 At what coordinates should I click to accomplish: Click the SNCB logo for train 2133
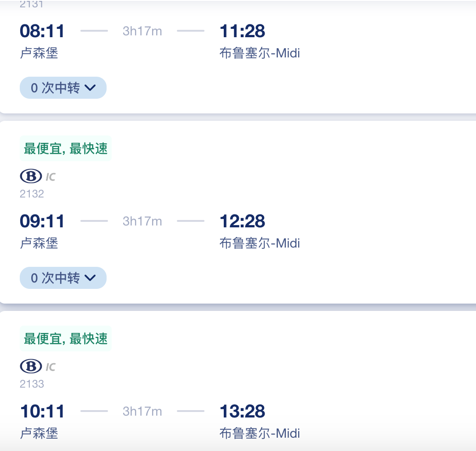click(31, 366)
